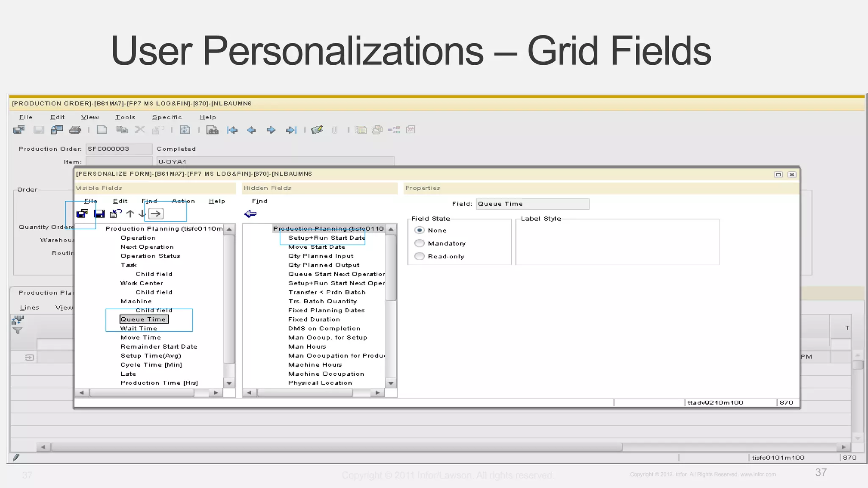The height and width of the screenshot is (488, 868).
Task: Hide field using right arrow button
Action: (156, 214)
